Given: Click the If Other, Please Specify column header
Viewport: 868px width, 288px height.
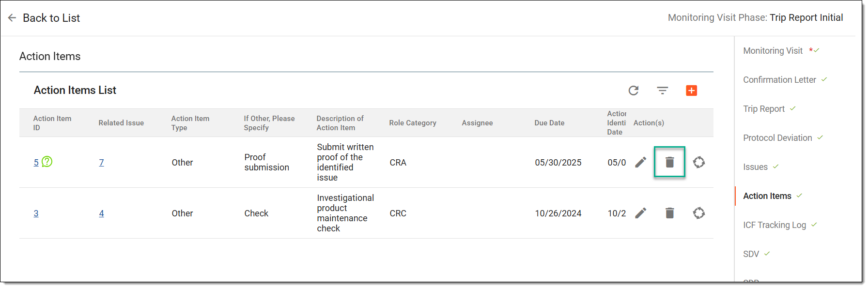Looking at the screenshot, I should coord(269,123).
